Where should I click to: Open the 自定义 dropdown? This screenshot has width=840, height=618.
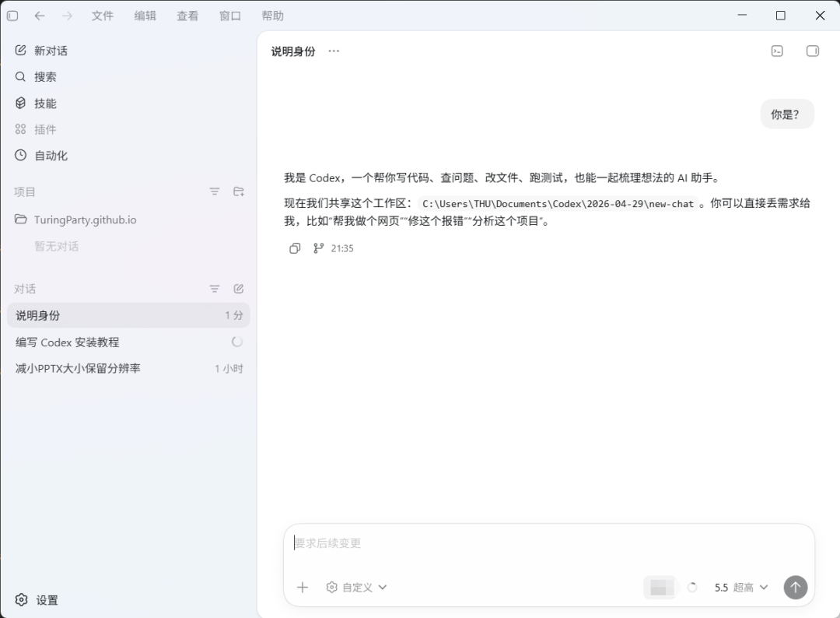click(x=356, y=588)
